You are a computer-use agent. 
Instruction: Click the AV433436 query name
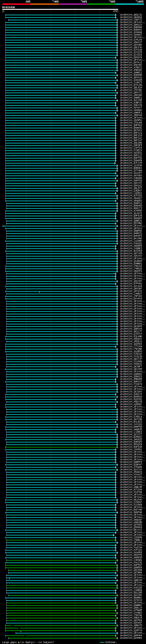(x=8, y=8)
